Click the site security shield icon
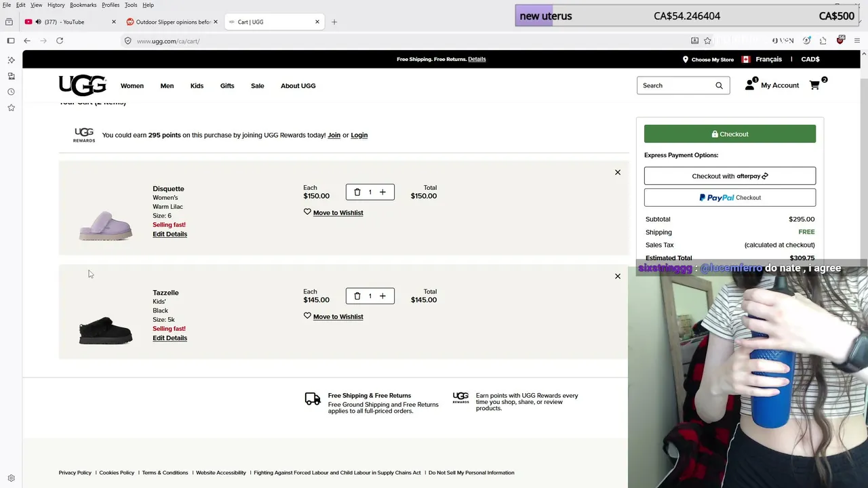Image resolution: width=868 pixels, height=488 pixels. tap(127, 41)
